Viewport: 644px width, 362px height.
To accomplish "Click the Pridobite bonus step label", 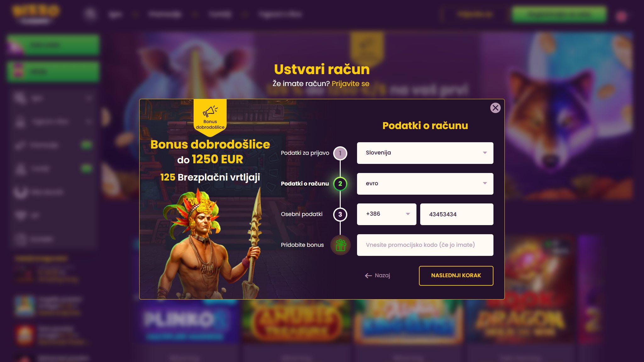I will point(302,245).
